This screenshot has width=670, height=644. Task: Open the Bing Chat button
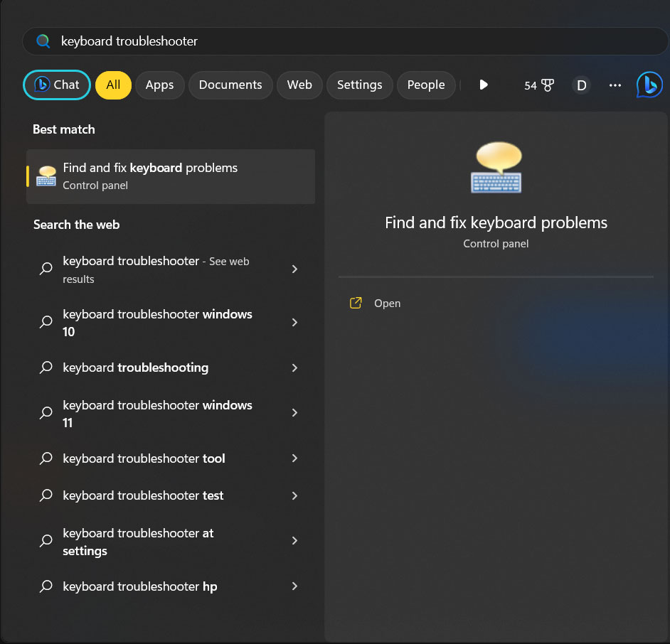click(57, 85)
